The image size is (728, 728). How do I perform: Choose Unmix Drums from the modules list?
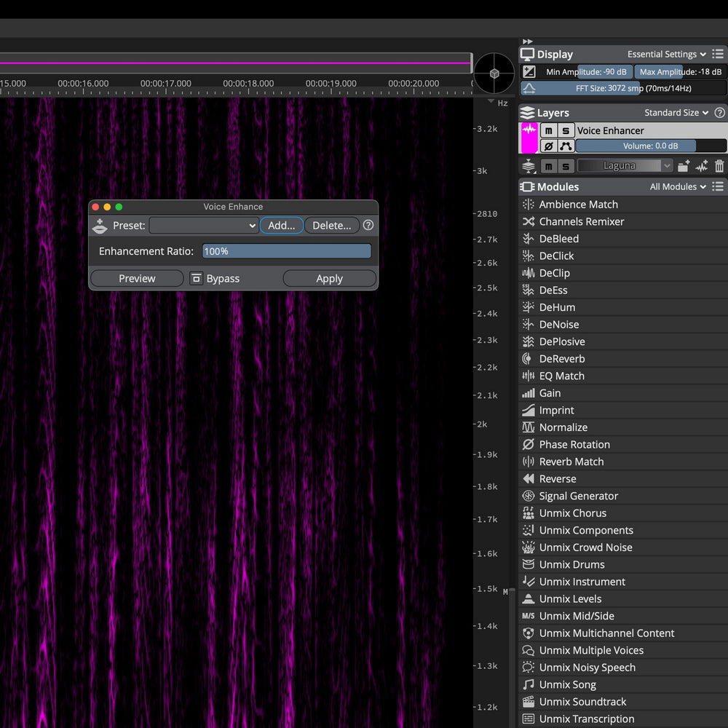[x=571, y=565]
